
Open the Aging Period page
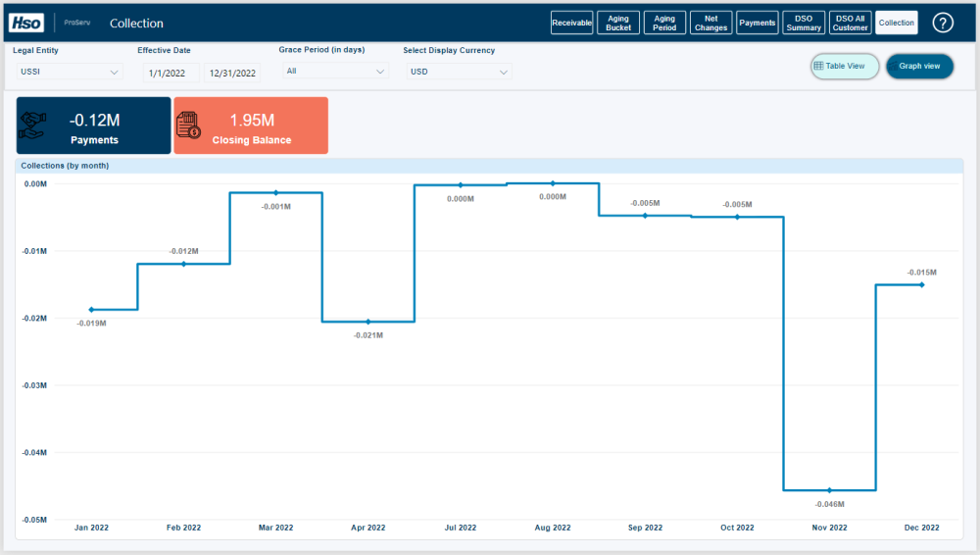(x=664, y=23)
